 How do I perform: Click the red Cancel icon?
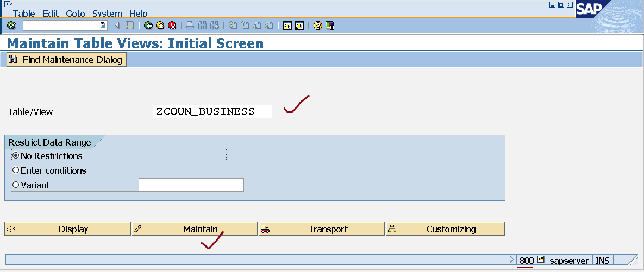(172, 26)
